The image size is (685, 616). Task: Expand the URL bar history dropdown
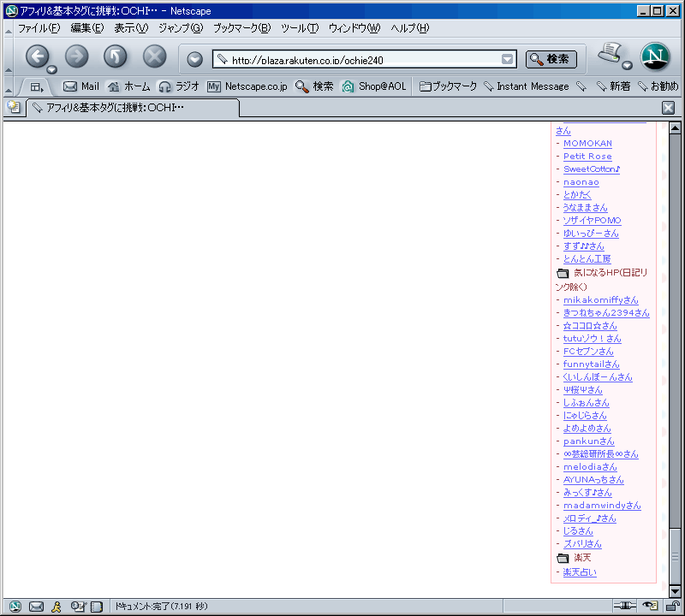coord(507,59)
